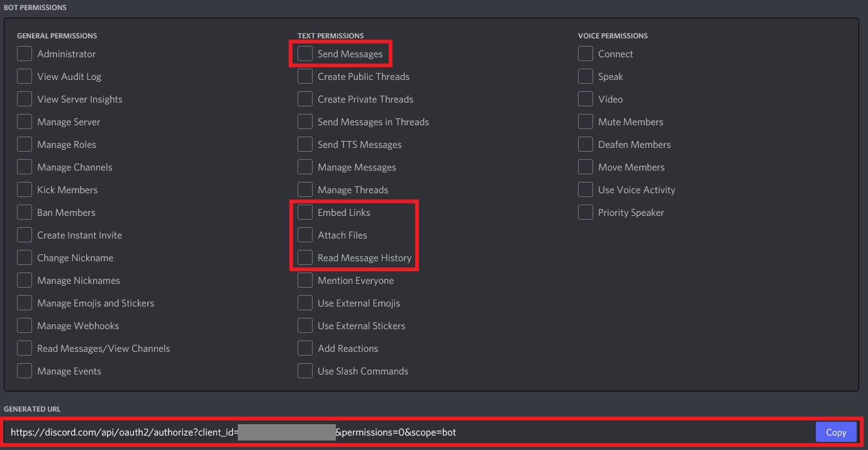
Task: Enable the Mention Everyone checkbox
Action: pyautogui.click(x=305, y=281)
